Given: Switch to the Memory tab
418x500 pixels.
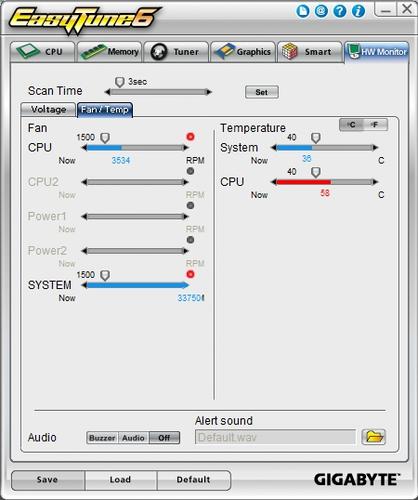Looking at the screenshot, I should [110, 52].
